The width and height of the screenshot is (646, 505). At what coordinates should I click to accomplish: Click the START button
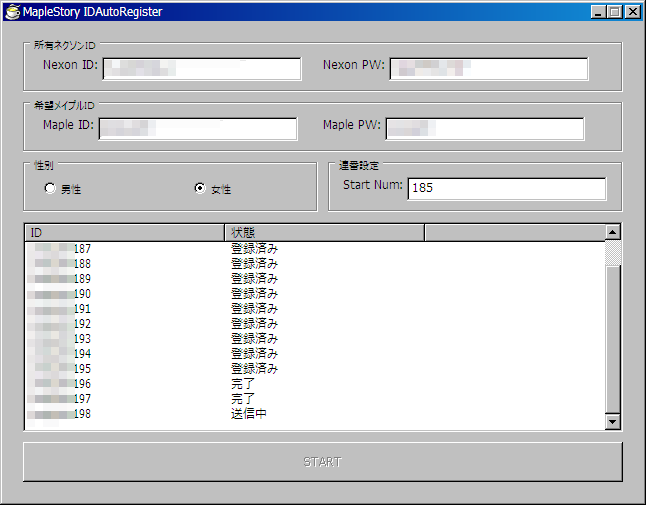click(x=323, y=462)
